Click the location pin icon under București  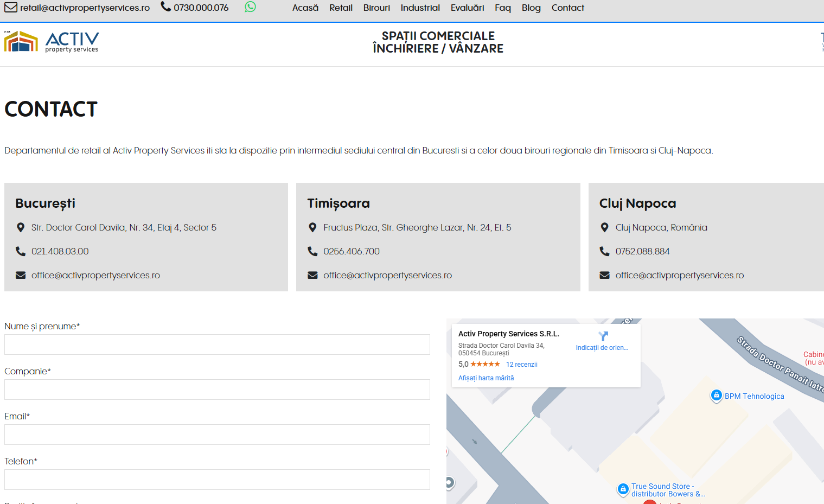click(21, 228)
